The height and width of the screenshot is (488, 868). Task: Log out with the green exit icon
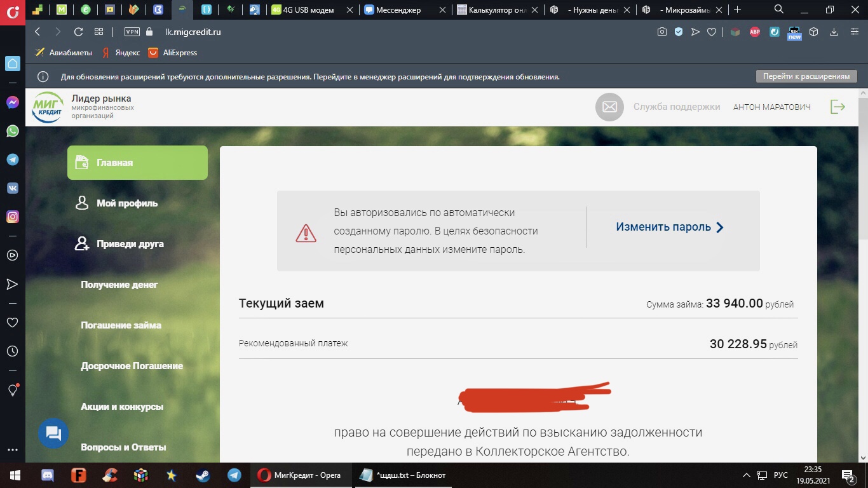(x=838, y=107)
